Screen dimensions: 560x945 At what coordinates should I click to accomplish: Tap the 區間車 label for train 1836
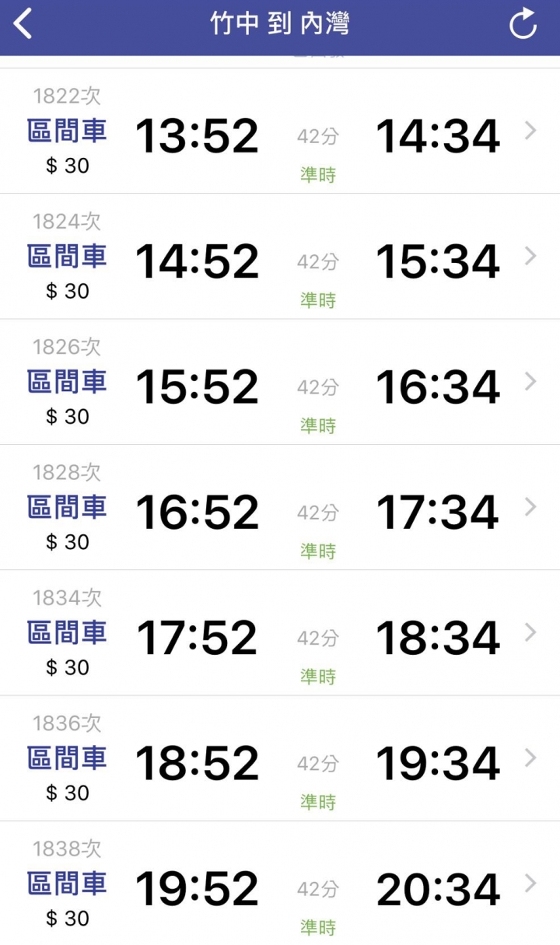(x=67, y=758)
